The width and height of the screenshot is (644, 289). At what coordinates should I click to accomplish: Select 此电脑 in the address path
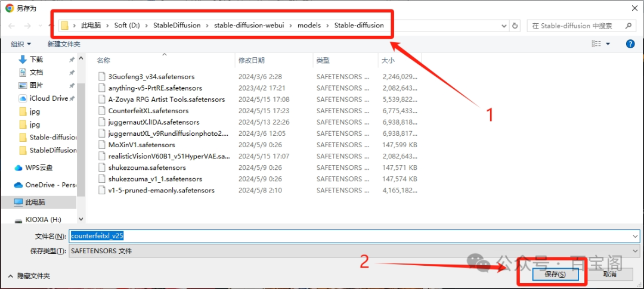coord(90,26)
